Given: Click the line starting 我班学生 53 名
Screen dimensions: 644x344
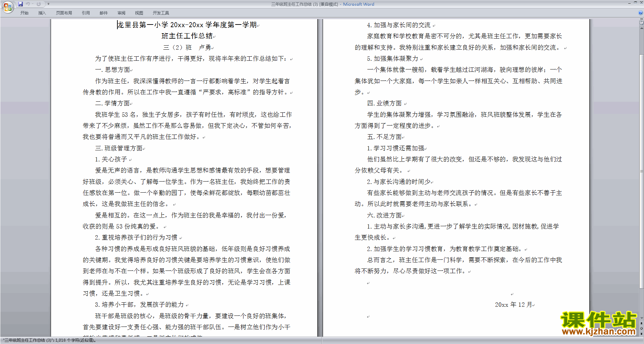Looking at the screenshot, I should coord(194,115).
